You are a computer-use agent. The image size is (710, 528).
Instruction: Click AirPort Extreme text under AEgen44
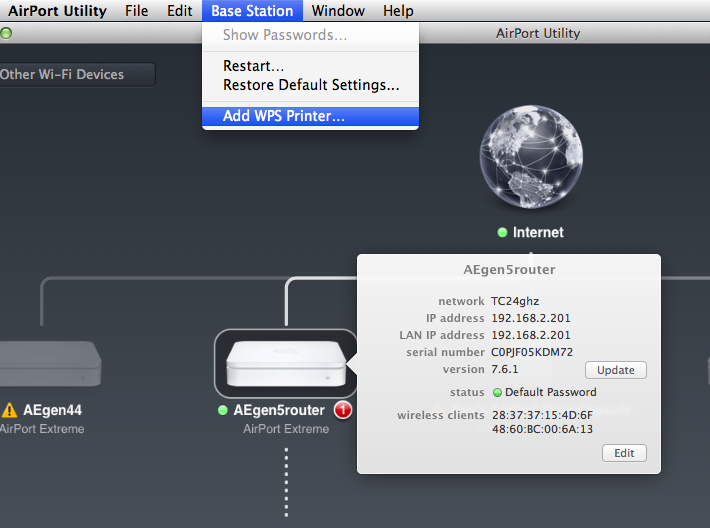point(42,429)
